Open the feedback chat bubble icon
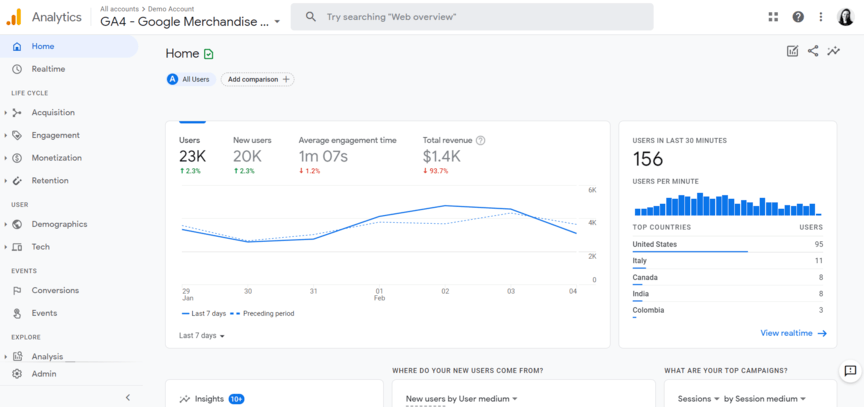Viewport: 864px width, 407px height. pyautogui.click(x=850, y=370)
